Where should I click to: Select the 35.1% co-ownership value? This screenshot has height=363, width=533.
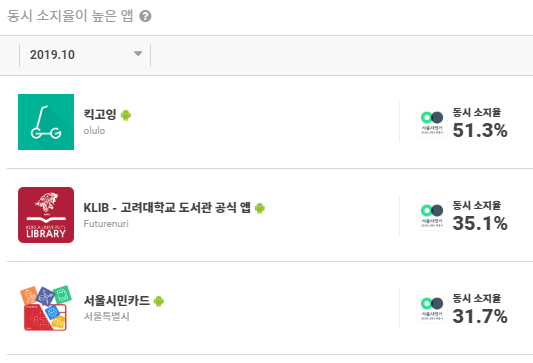(480, 223)
